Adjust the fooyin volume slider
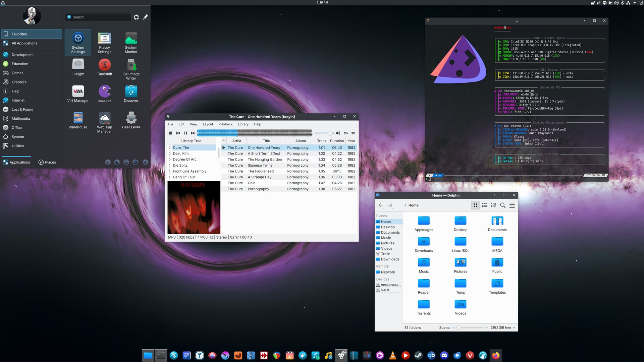This screenshot has width=644, height=362. [324, 133]
